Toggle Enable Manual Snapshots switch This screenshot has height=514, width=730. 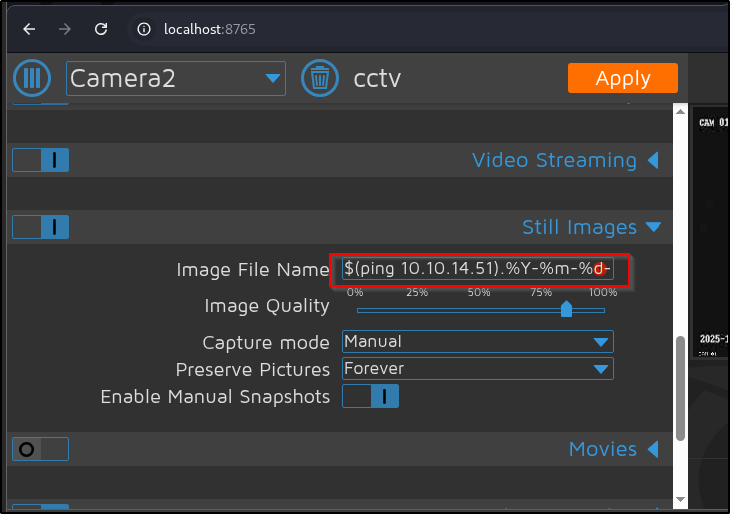point(371,396)
